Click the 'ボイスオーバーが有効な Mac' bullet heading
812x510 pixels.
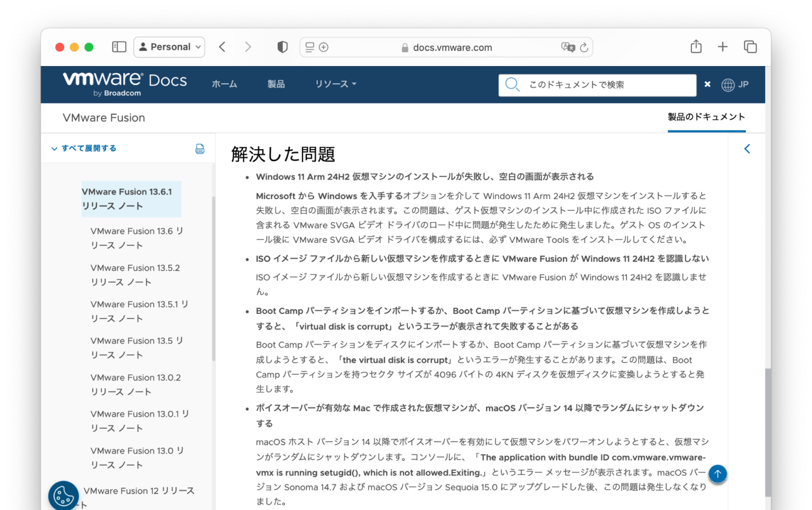pyautogui.click(x=480, y=415)
